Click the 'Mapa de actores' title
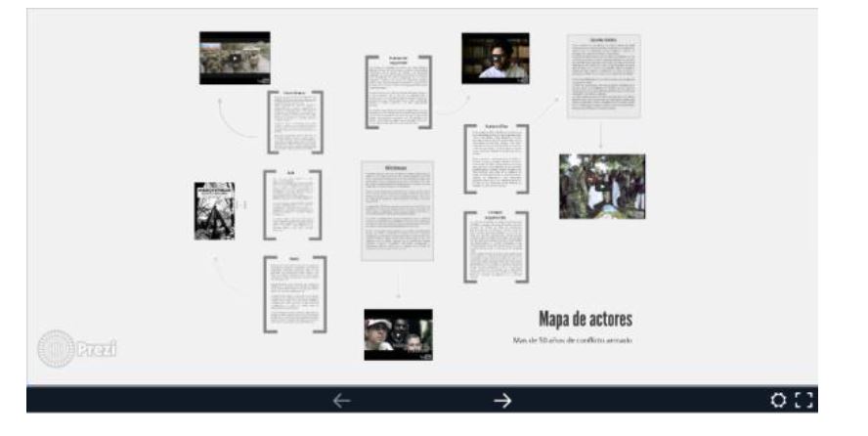Image resolution: width=868 pixels, height=436 pixels. click(585, 319)
